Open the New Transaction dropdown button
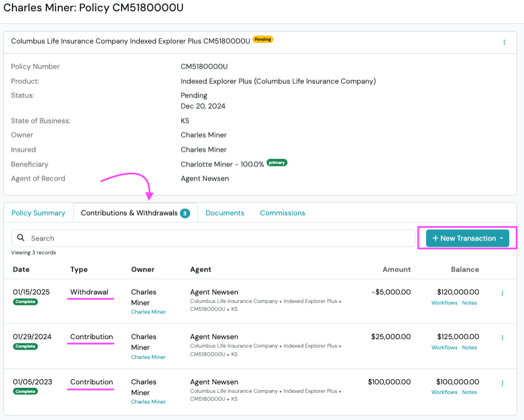 [467, 238]
